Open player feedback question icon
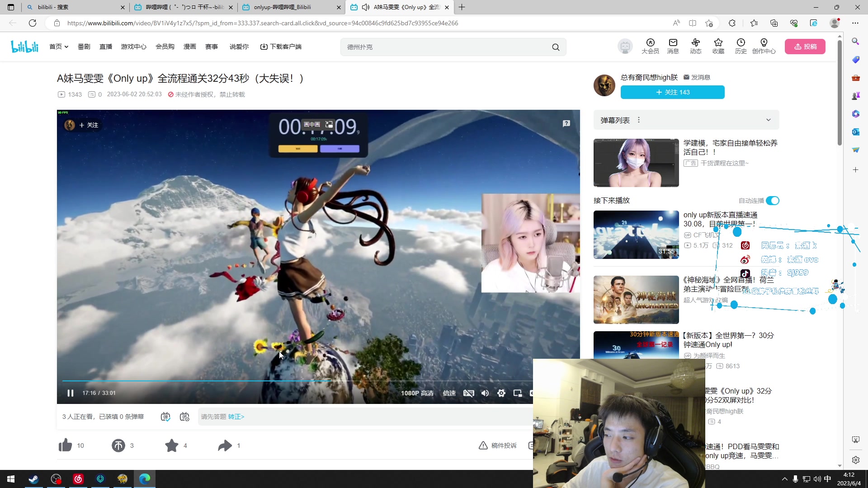The height and width of the screenshot is (488, 868). pyautogui.click(x=566, y=123)
